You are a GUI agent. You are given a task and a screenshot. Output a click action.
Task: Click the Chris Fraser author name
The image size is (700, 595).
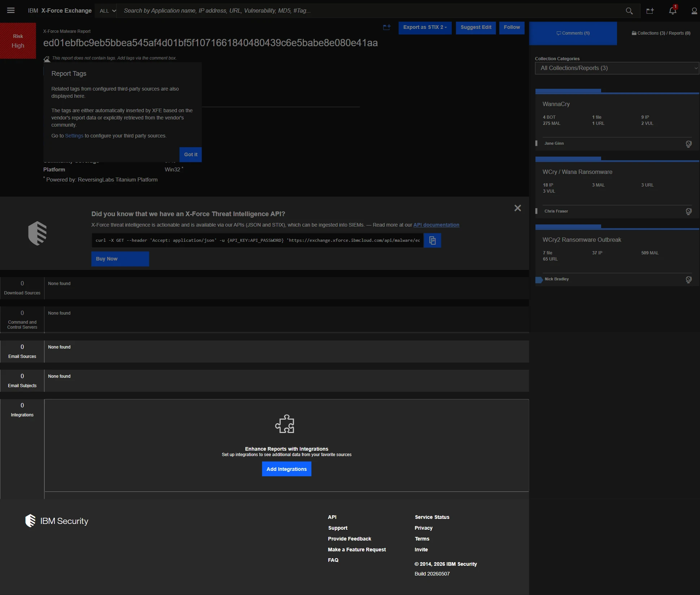[556, 211]
